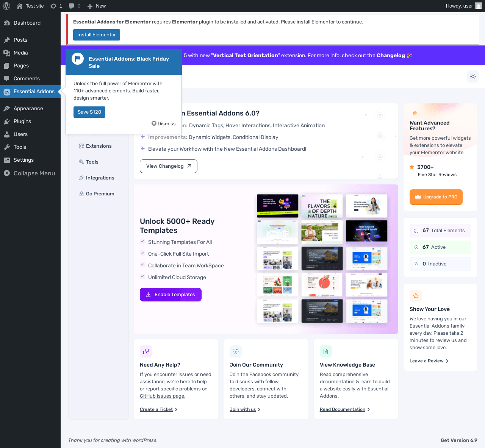Click the Join Our Community people icon
Viewport: 485px width, 448px height.
click(x=236, y=351)
